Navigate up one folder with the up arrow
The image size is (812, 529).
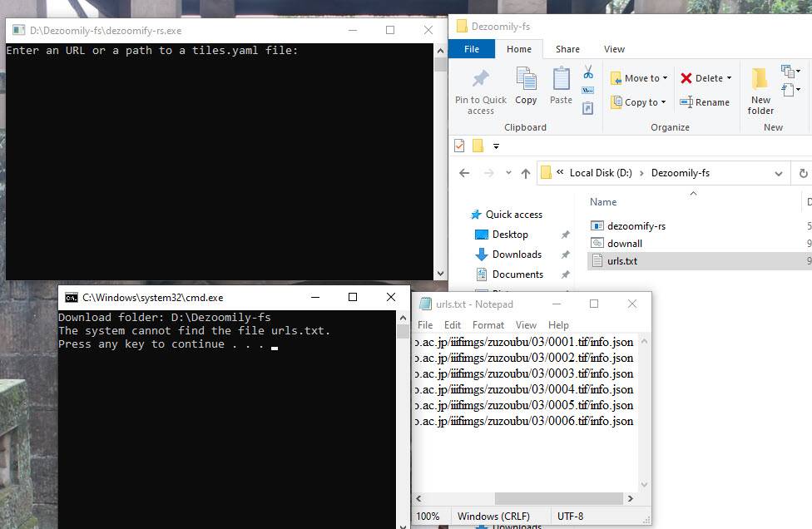pos(525,173)
